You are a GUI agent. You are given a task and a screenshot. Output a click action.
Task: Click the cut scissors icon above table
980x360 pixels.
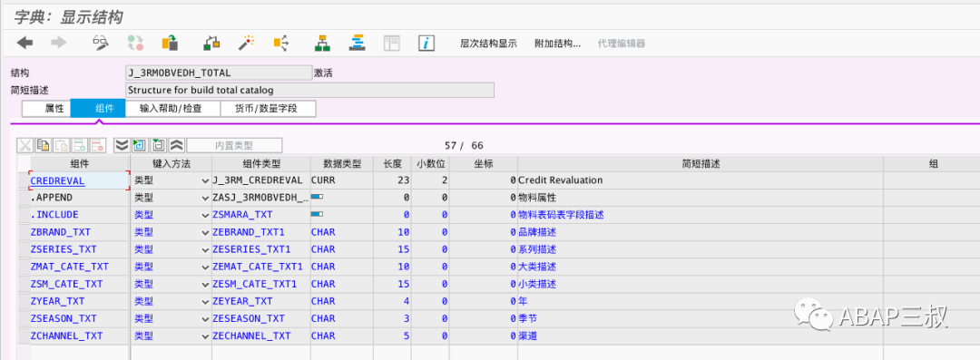tap(25, 145)
